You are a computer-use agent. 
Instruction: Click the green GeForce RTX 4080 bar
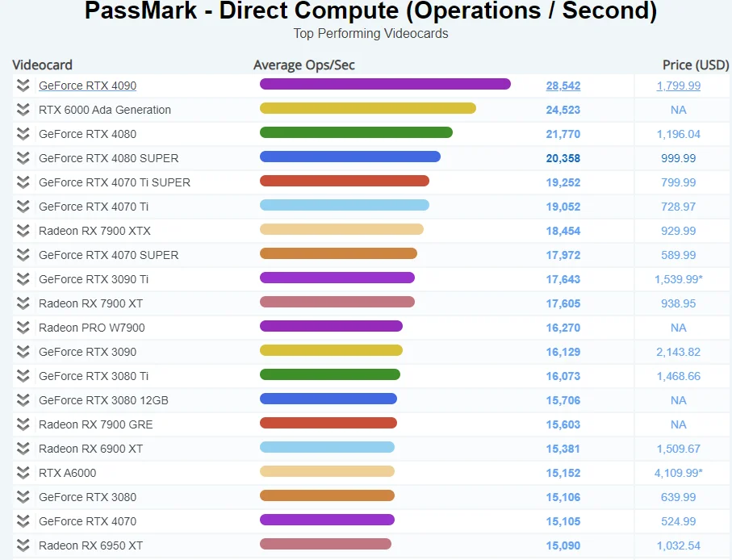pos(356,132)
